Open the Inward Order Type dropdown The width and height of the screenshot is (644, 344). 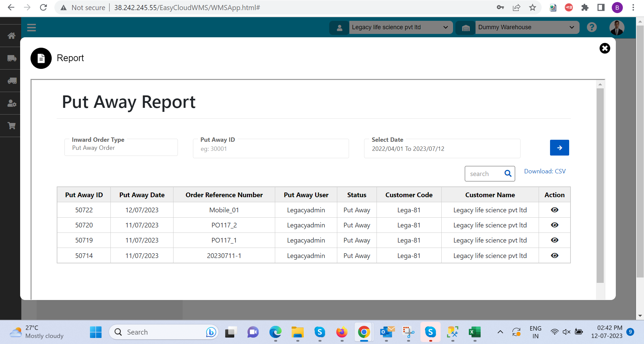[121, 148]
